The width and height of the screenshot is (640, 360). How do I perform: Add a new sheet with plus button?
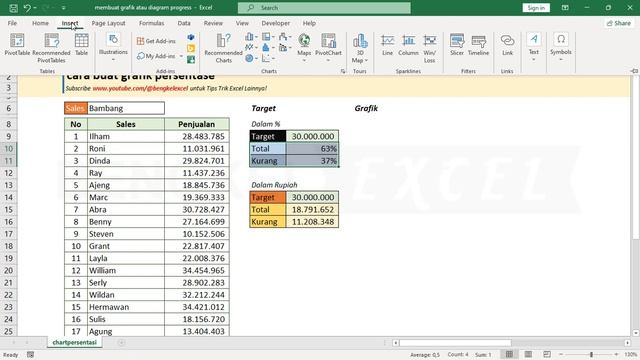coord(121,342)
